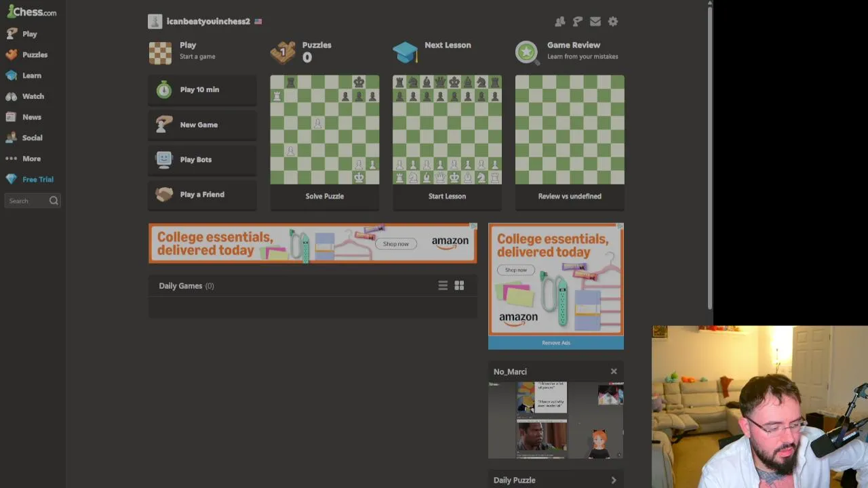Click the Remove Ads link

click(556, 343)
